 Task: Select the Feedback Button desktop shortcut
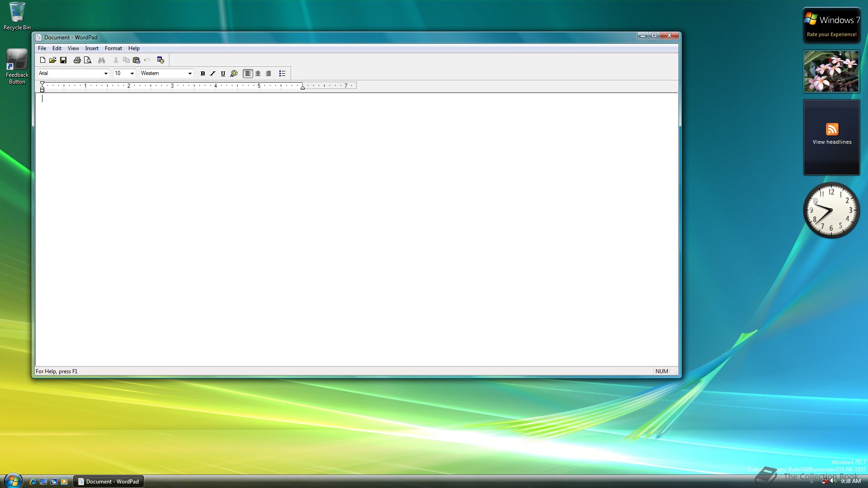(17, 67)
